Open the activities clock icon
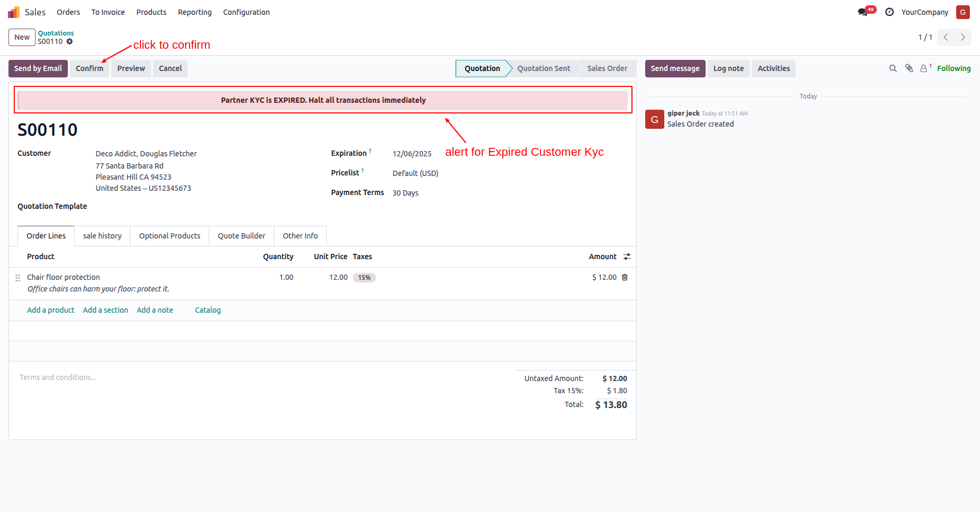 (x=889, y=12)
